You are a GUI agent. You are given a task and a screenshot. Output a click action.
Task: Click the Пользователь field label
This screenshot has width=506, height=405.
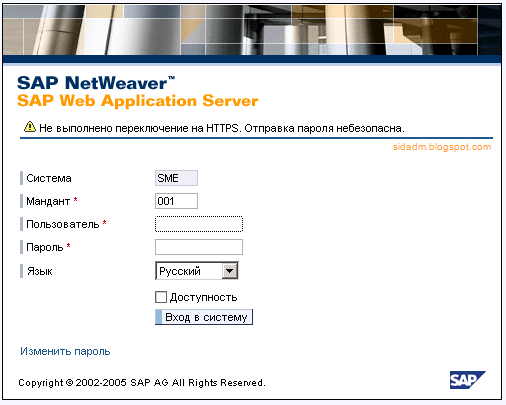click(63, 224)
